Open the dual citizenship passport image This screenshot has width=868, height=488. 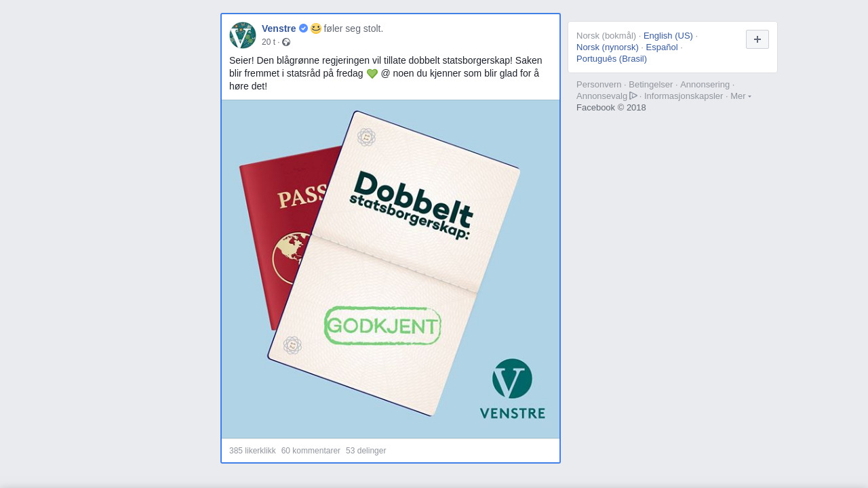(x=391, y=269)
